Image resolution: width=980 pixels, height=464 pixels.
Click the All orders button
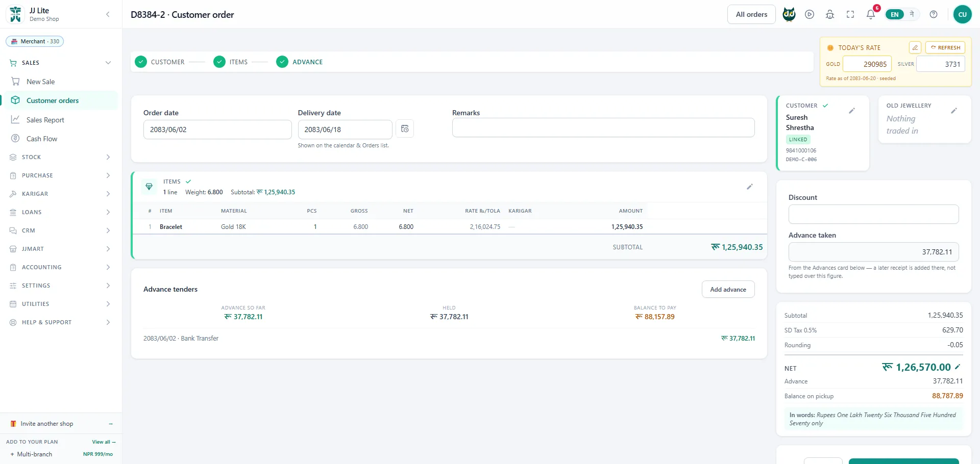[751, 14]
